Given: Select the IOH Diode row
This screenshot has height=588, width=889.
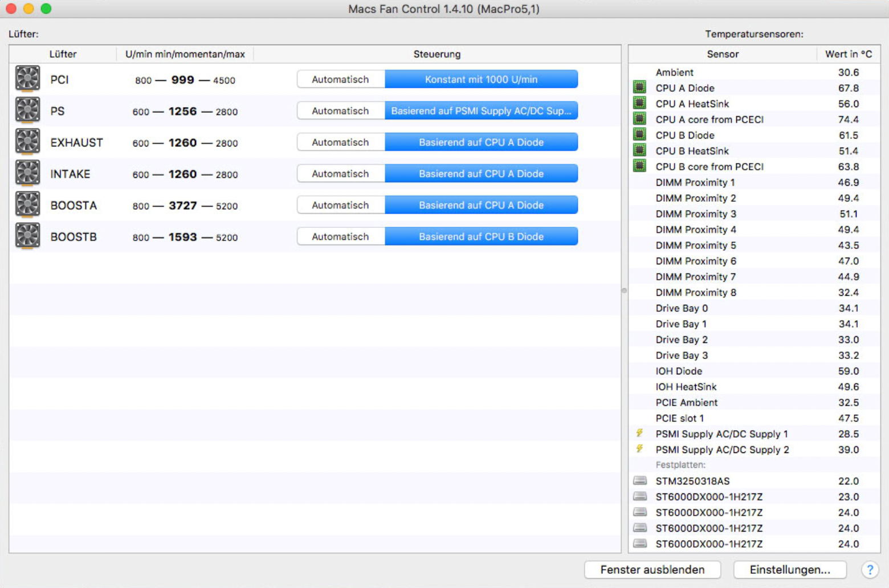Looking at the screenshot, I should point(755,370).
